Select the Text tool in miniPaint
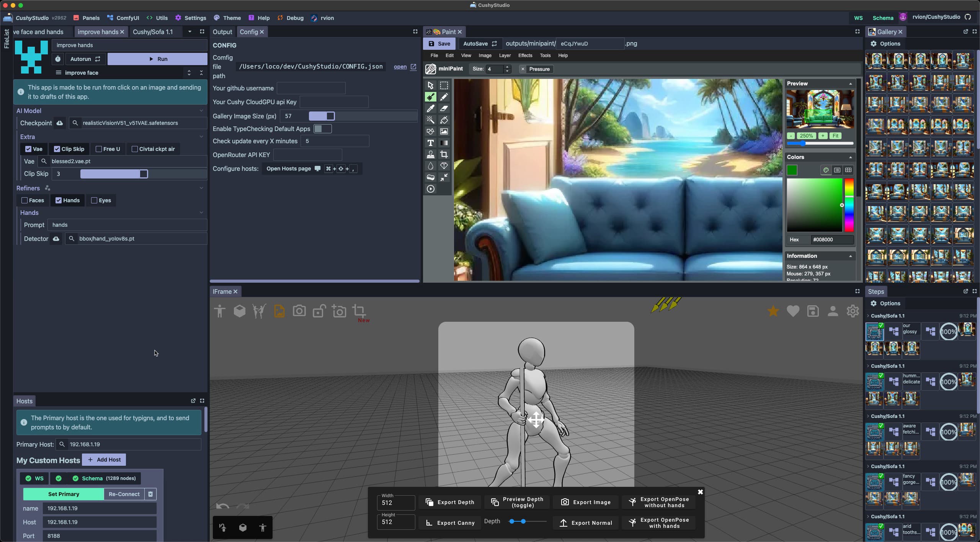The image size is (980, 542). tap(430, 143)
